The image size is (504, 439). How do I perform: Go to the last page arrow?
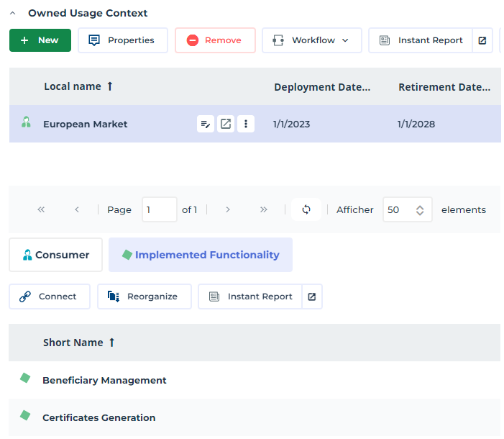click(x=264, y=209)
